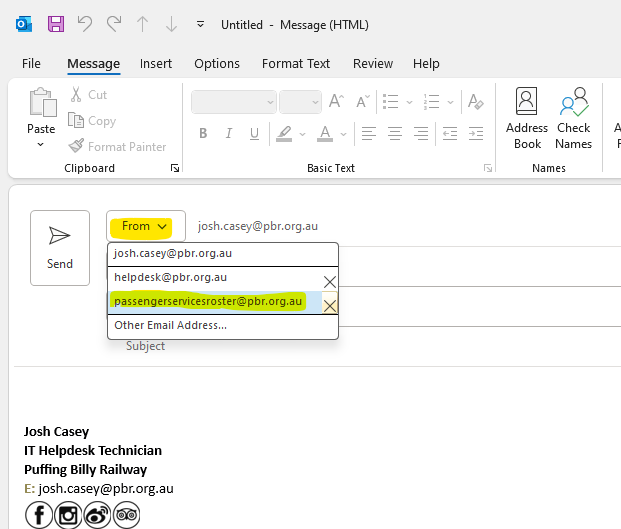This screenshot has height=529, width=621.
Task: Send the message
Action: (x=60, y=248)
